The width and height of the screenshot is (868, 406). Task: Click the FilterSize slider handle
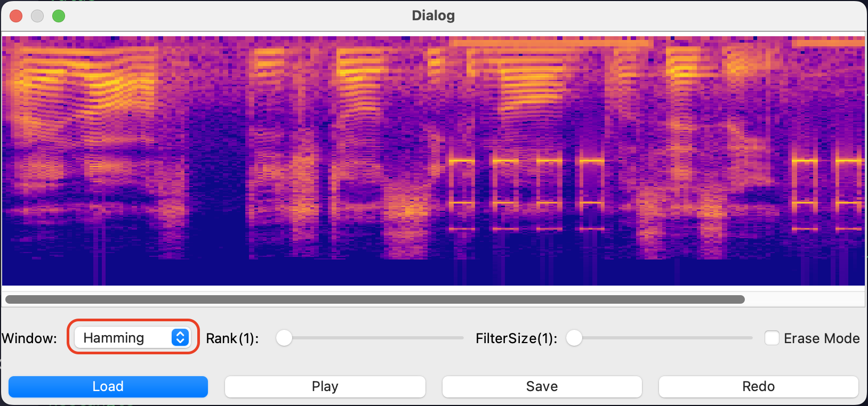coord(574,338)
